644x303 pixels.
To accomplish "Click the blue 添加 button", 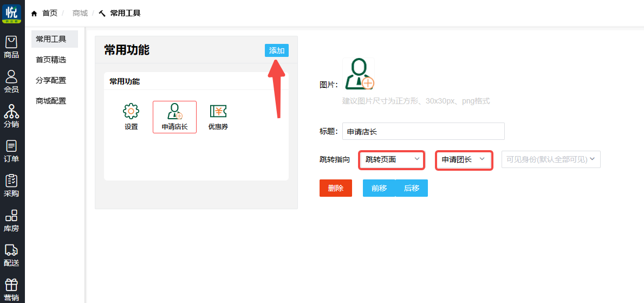I will click(277, 50).
